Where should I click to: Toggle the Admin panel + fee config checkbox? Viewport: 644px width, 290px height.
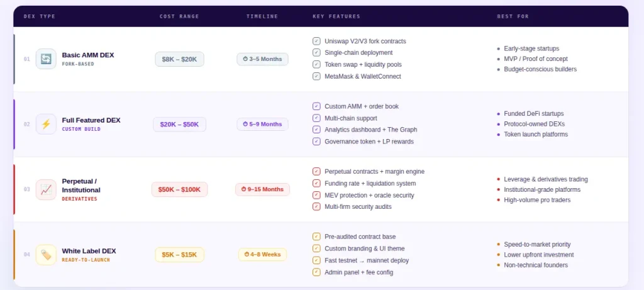[316, 272]
